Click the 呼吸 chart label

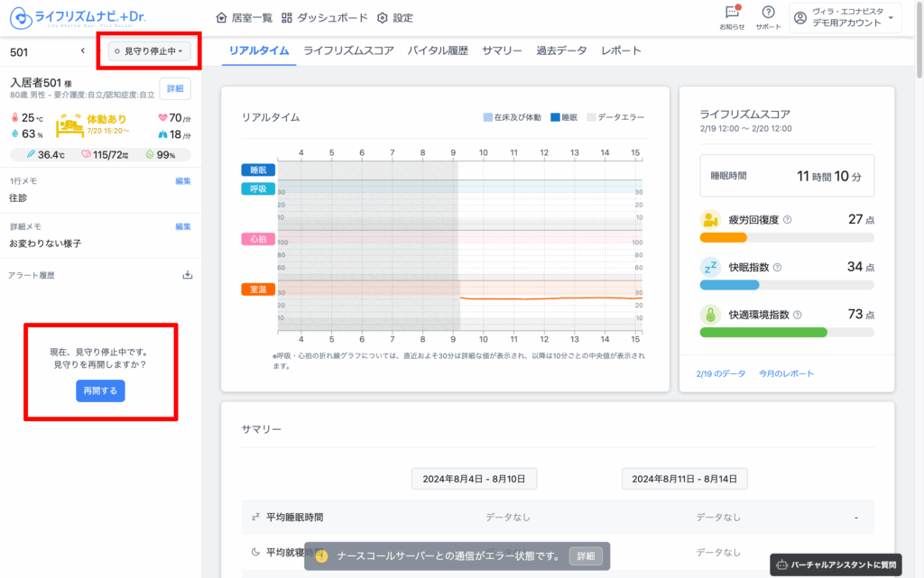tap(258, 189)
